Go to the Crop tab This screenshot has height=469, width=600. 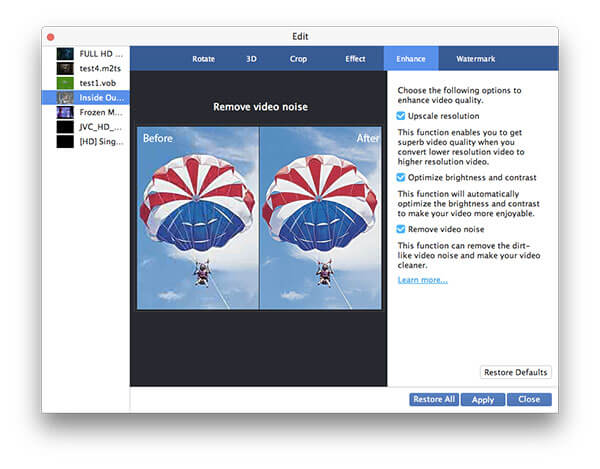tap(298, 59)
